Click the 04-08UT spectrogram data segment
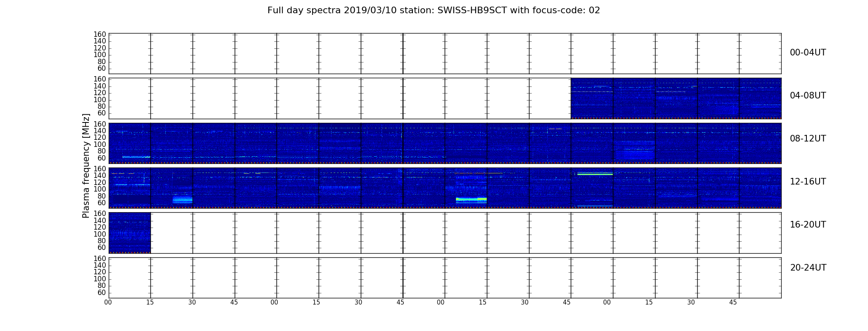The width and height of the screenshot is (868, 331). [676, 98]
